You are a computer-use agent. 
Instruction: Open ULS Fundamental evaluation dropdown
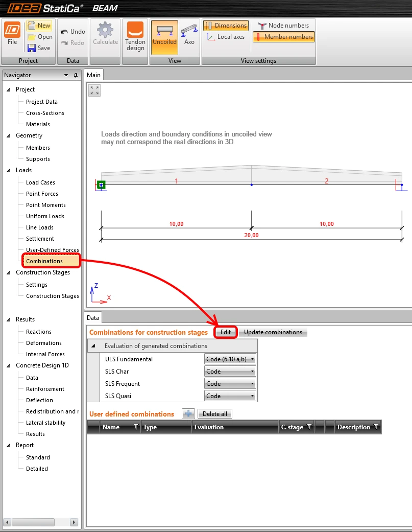click(230, 359)
